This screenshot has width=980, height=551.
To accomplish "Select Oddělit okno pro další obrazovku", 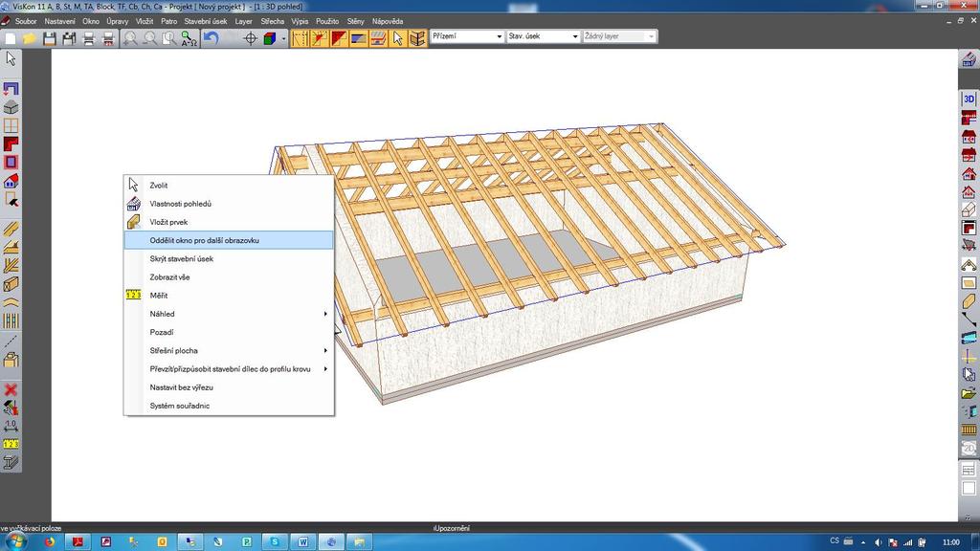I will (229, 240).
